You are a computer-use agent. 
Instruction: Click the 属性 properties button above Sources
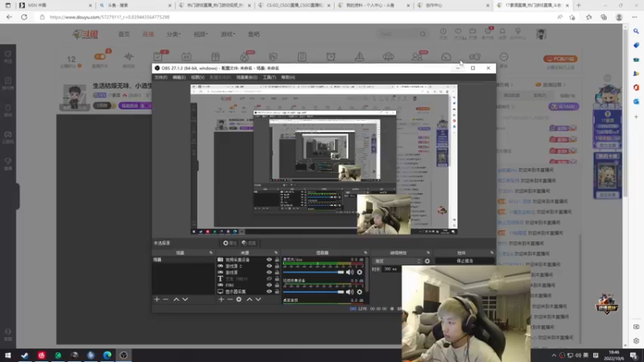coord(229,243)
